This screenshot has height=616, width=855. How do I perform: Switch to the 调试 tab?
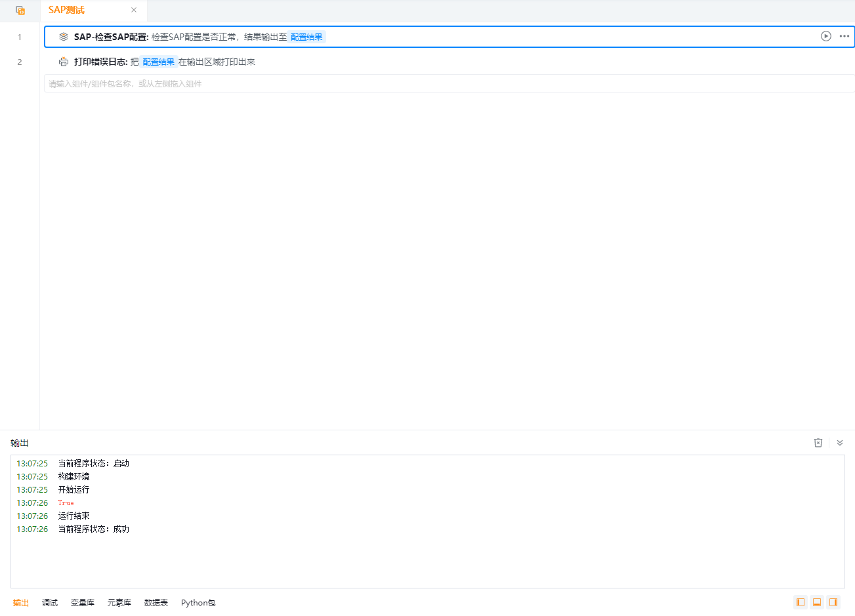[50, 603]
